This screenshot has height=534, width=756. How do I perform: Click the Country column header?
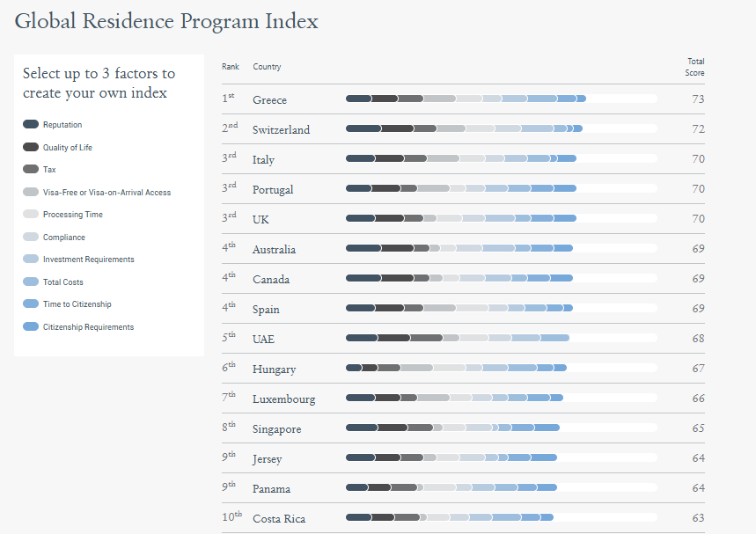tap(267, 68)
